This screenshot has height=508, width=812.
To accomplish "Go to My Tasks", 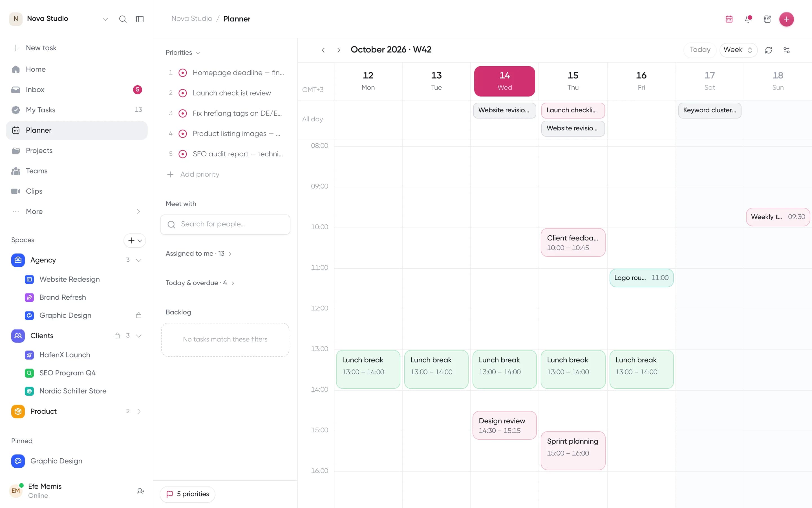I will point(76,110).
